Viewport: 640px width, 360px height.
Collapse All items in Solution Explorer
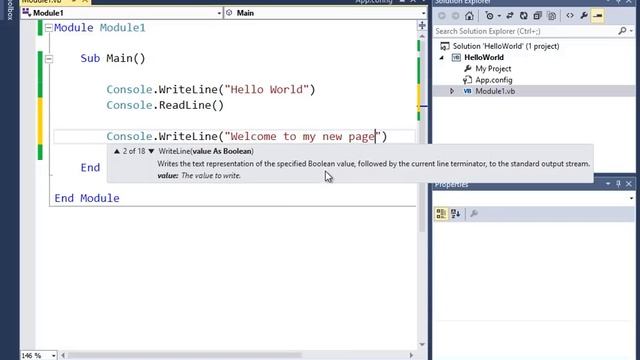(x=538, y=16)
